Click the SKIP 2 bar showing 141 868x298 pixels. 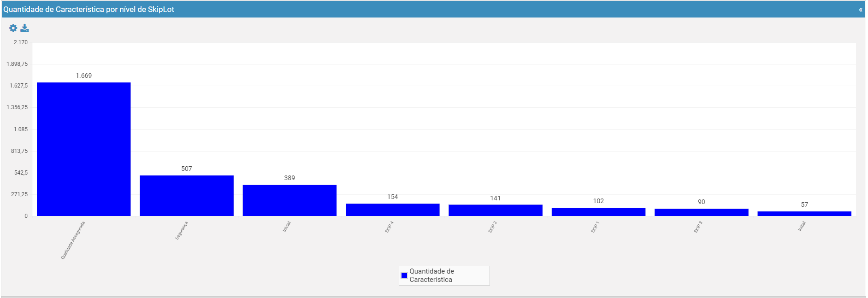[x=496, y=210]
